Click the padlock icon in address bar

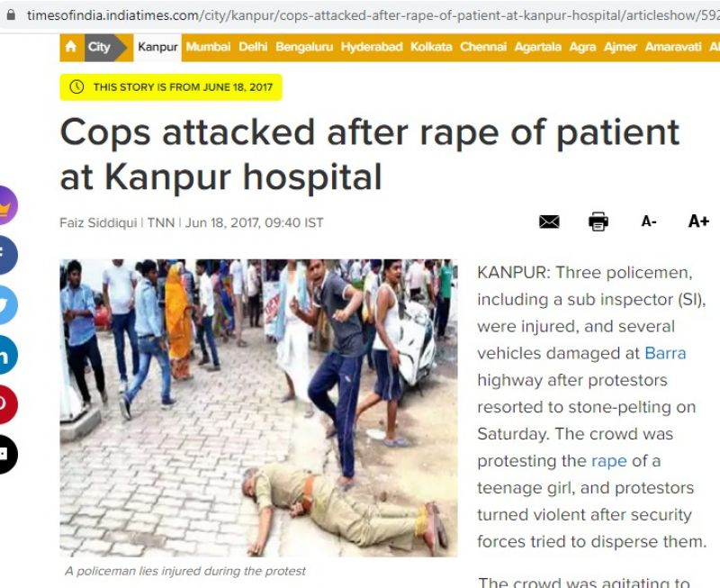pos(11,14)
